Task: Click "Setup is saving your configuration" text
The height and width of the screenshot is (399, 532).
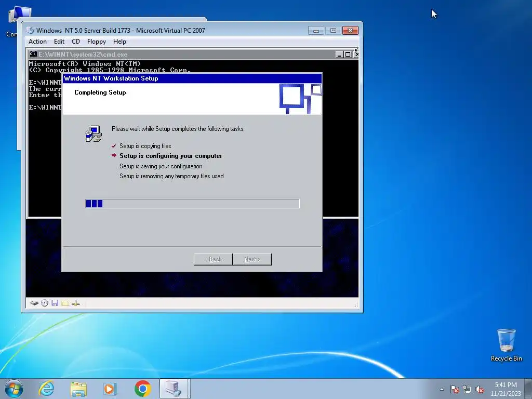Action: [161, 166]
